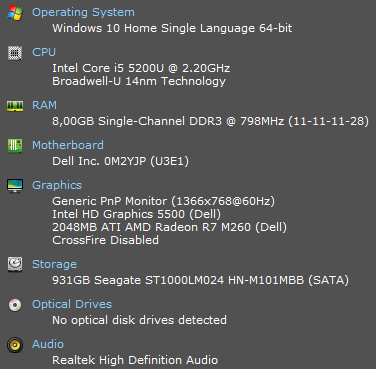Open the Operating System section link
Image resolution: width=376 pixels, height=369 pixels.
83,12
